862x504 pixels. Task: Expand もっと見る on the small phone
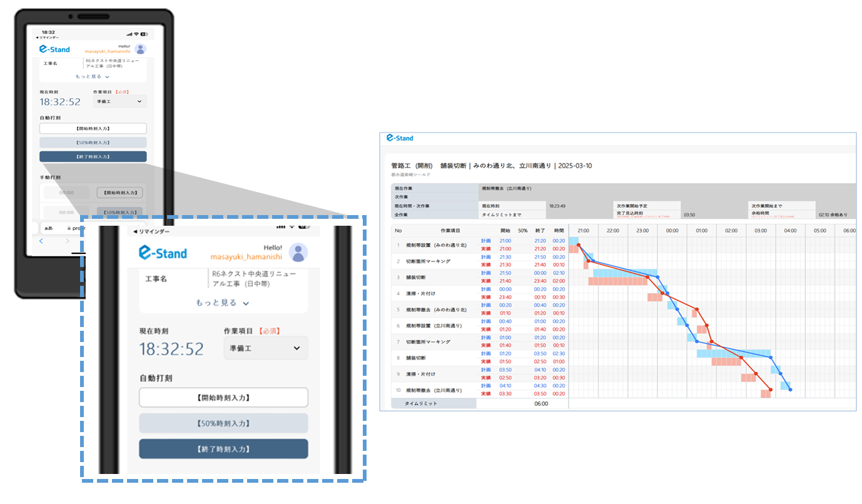(x=93, y=76)
